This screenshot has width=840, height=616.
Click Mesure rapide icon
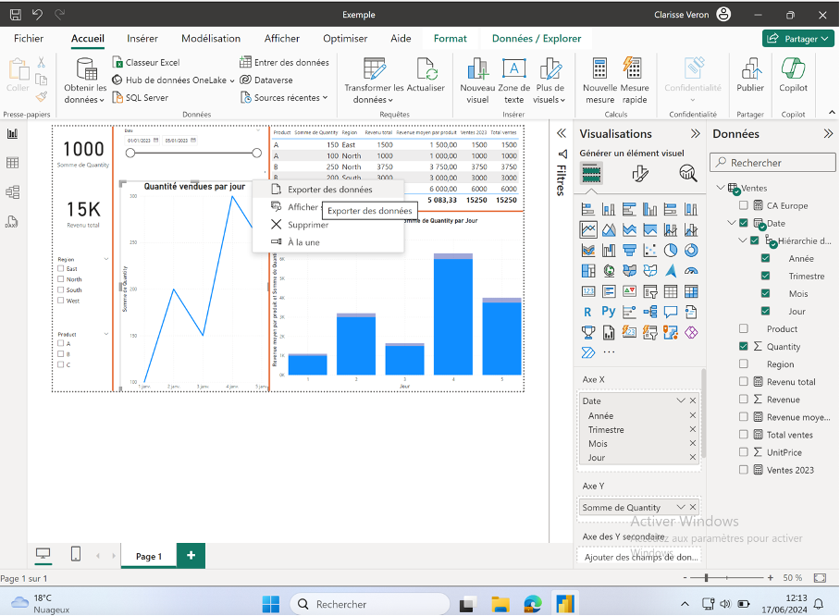point(633,68)
